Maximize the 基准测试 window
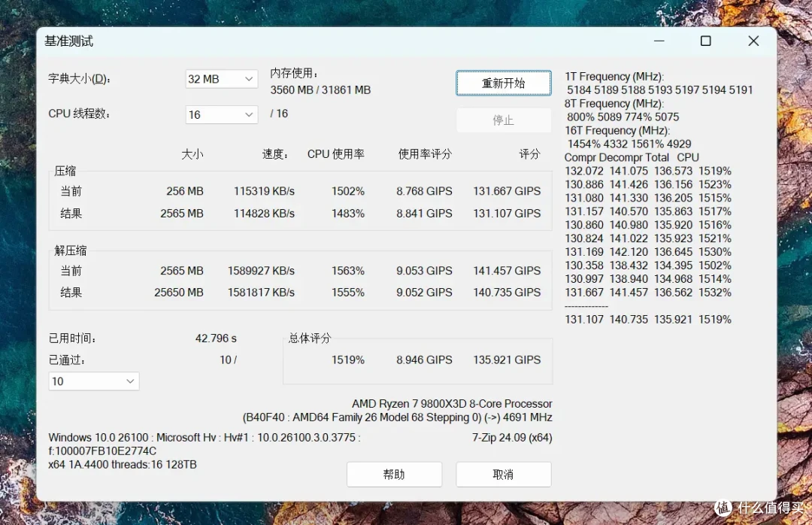 coord(705,41)
